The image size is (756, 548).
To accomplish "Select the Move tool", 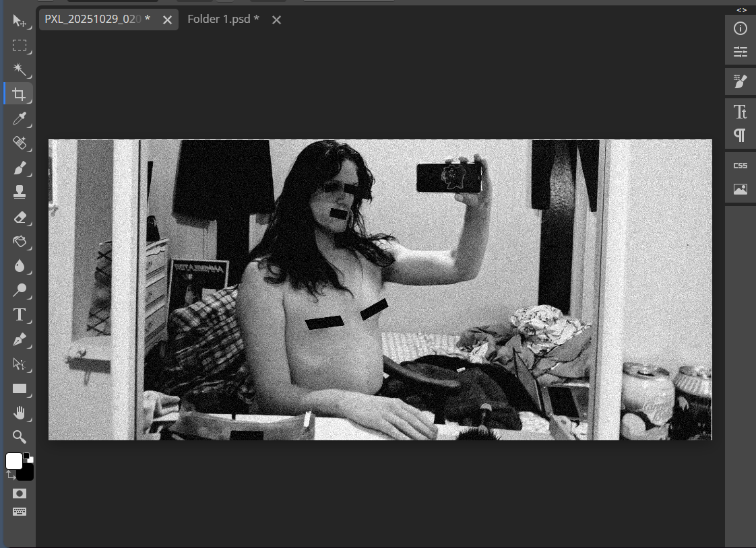I will (20, 21).
